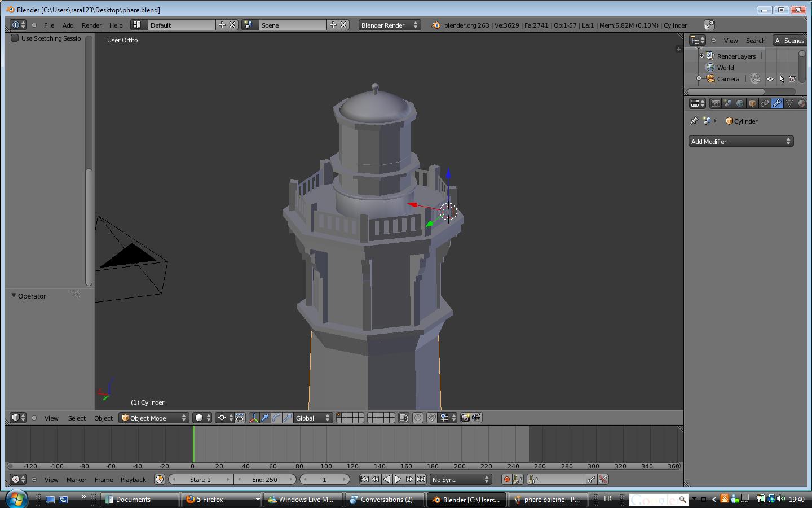Click the All Scenes button in outliner
812x508 pixels.
789,41
